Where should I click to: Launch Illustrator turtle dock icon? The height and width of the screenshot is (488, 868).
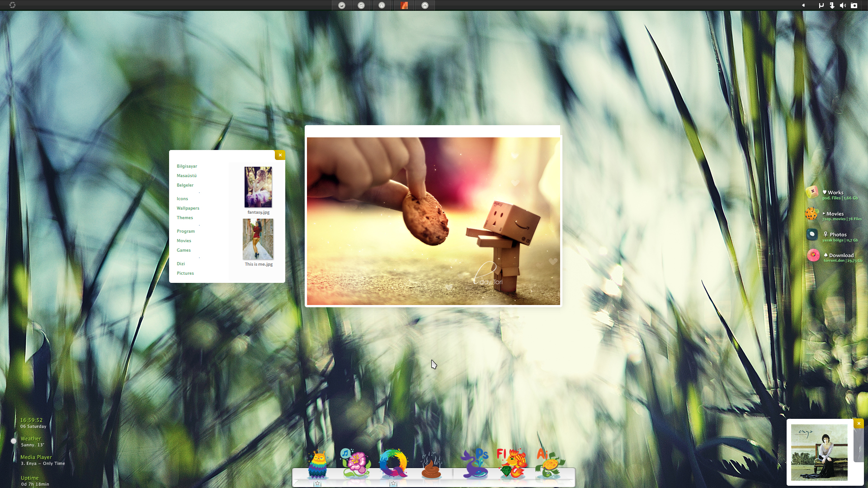click(550, 463)
